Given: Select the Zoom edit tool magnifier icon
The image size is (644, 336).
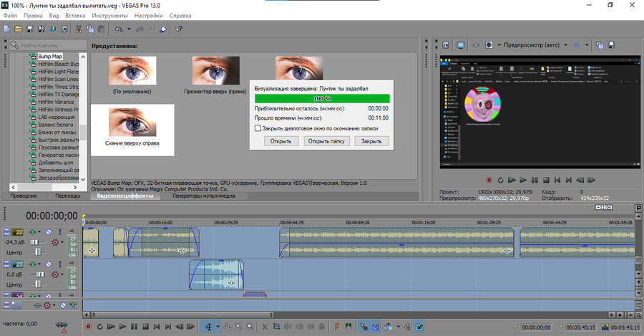Looking at the screenshot, I should [250, 327].
